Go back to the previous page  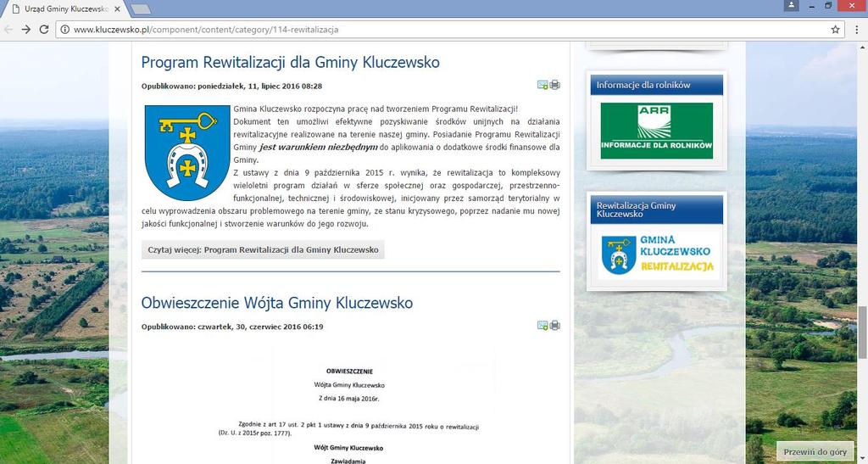(8, 30)
